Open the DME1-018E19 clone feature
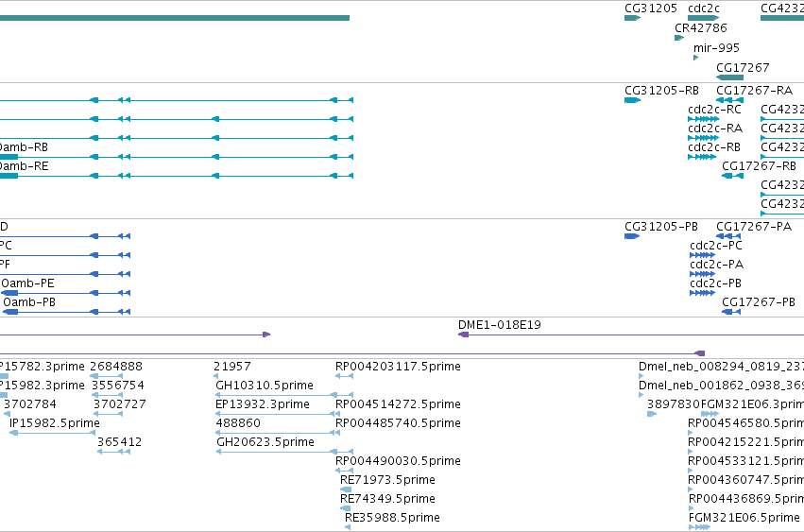804x532 pixels. pyautogui.click(x=631, y=335)
